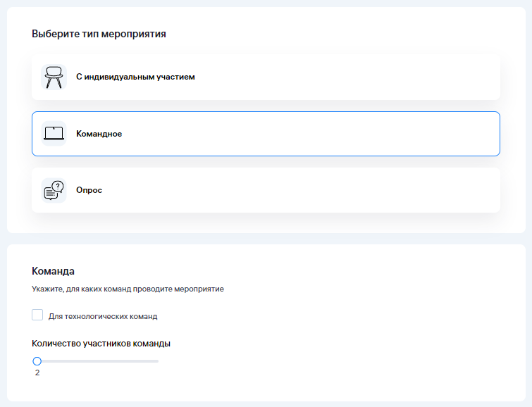Screen dimensions: 532x407
Task: Click the team size slider handle
Action: (37, 361)
